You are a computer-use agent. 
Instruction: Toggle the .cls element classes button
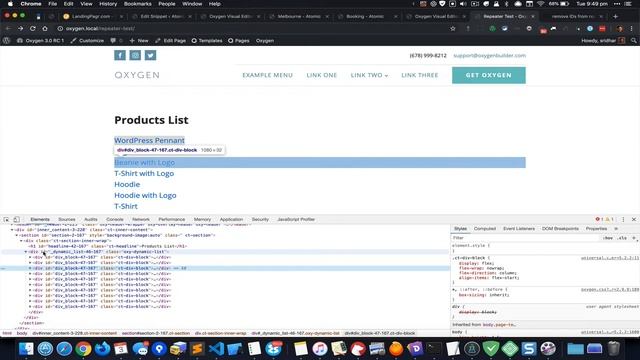tap(622, 238)
